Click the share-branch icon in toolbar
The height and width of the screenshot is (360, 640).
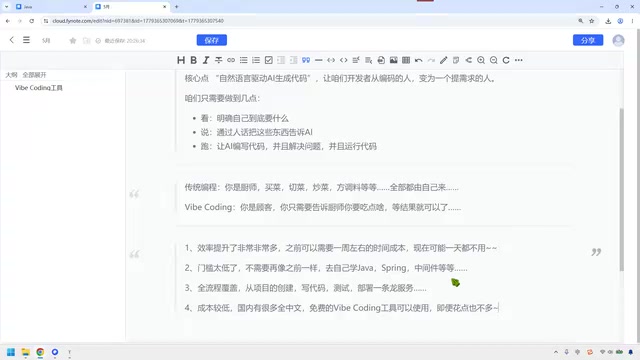point(469,60)
